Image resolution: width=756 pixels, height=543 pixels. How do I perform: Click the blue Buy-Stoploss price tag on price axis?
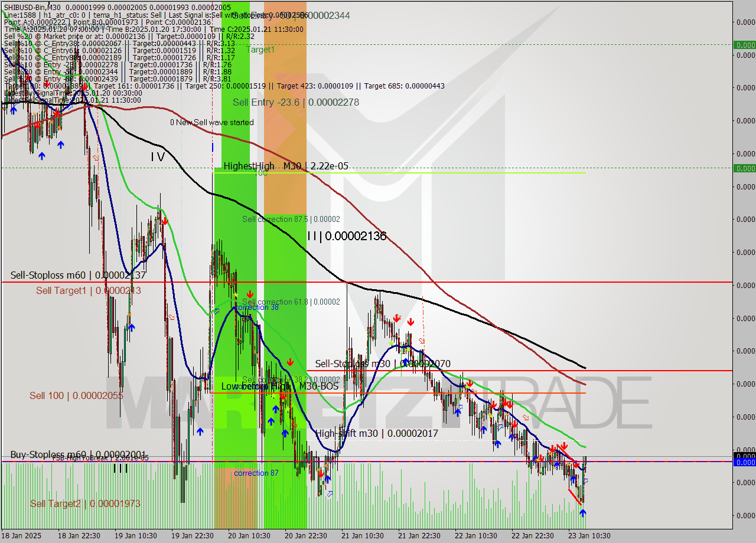744,462
